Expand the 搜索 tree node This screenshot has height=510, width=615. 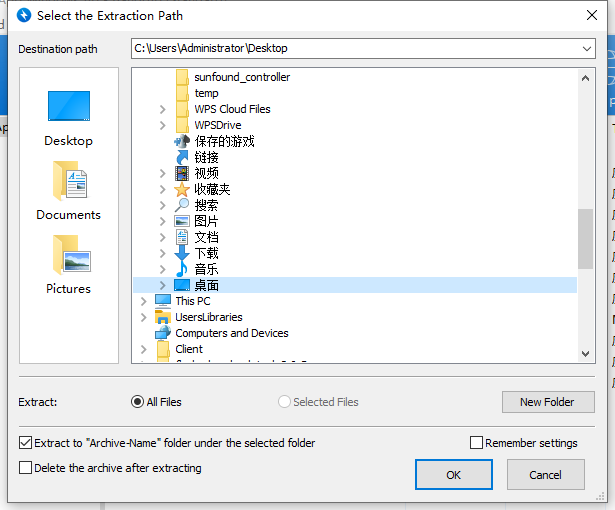(x=162, y=206)
